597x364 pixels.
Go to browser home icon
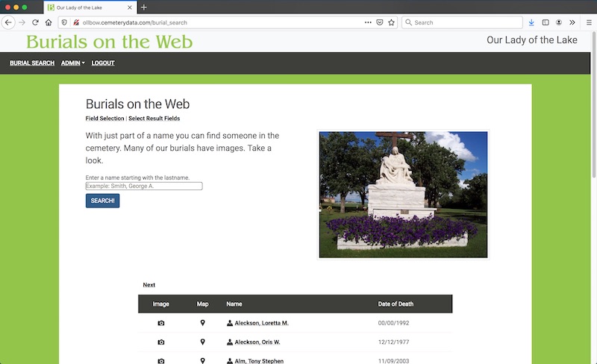point(49,22)
